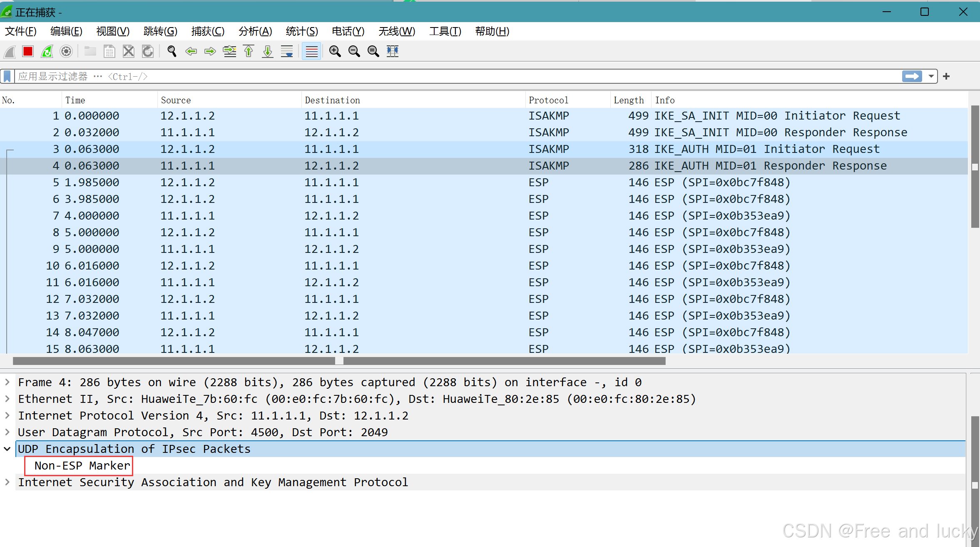Open capture options gear icon
Screen dimensions: 980x547
pyautogui.click(x=66, y=51)
